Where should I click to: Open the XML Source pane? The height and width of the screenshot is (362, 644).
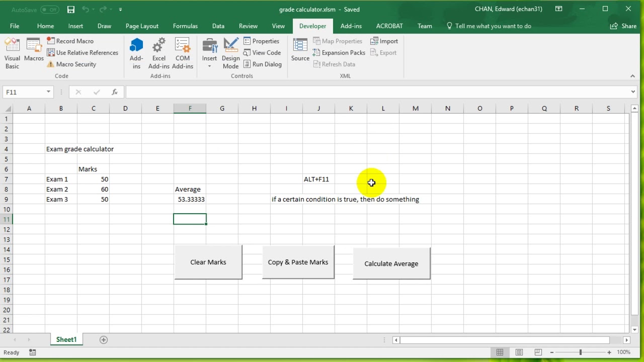300,50
